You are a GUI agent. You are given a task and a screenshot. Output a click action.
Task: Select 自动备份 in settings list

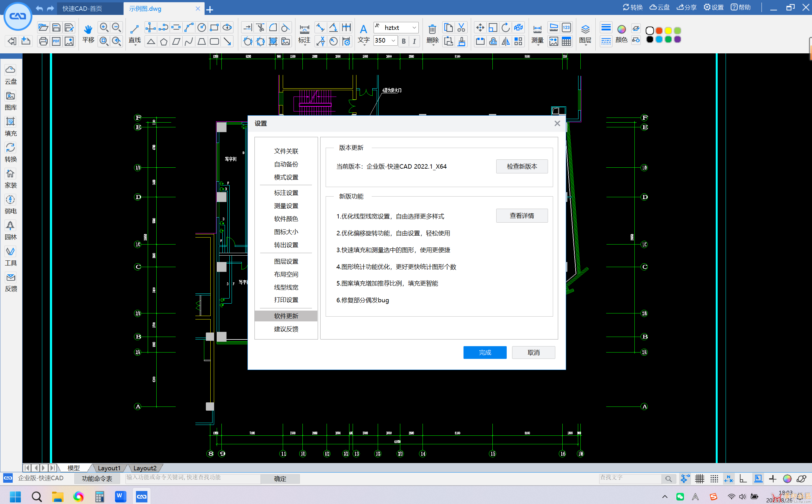(286, 164)
